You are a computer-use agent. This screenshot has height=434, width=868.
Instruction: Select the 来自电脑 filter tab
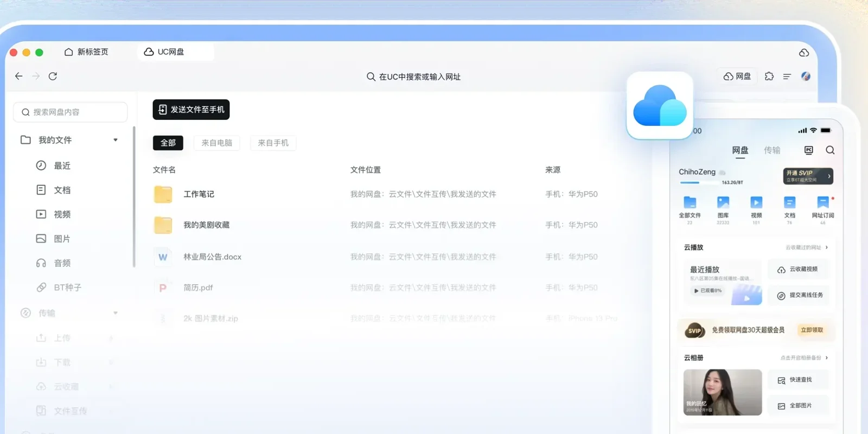(x=217, y=143)
